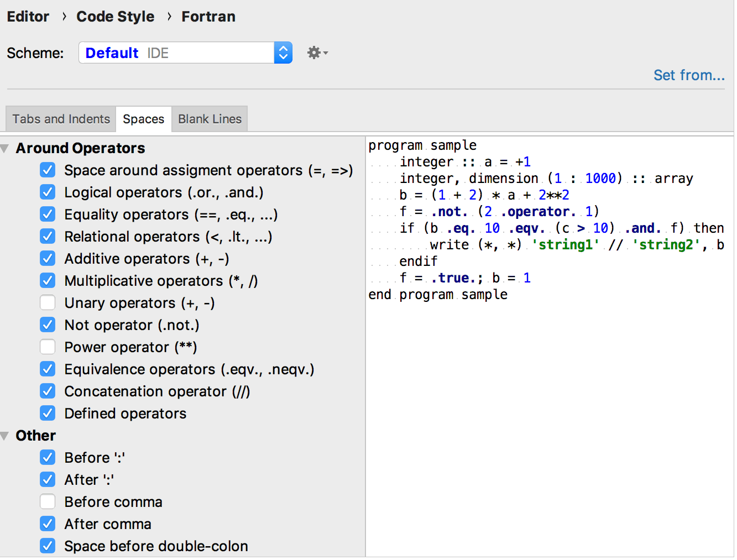Screen dimensions: 737x560
Task: Disable Concatenation operator (//) spacing
Action: point(48,391)
